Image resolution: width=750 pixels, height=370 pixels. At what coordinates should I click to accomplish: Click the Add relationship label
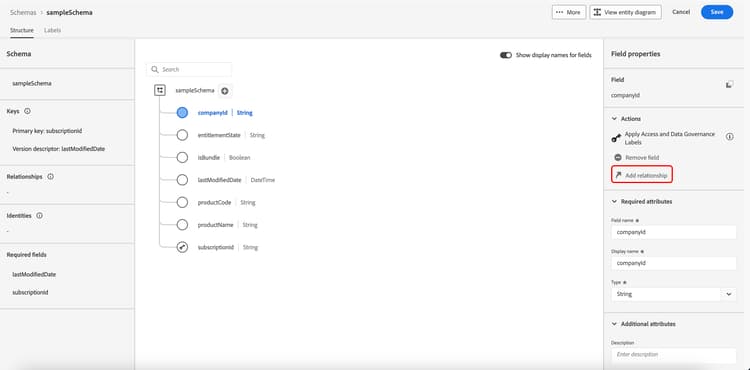tap(646, 176)
